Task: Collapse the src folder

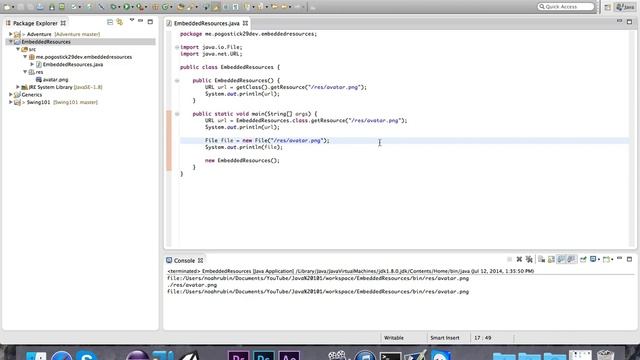Action: tap(18, 49)
